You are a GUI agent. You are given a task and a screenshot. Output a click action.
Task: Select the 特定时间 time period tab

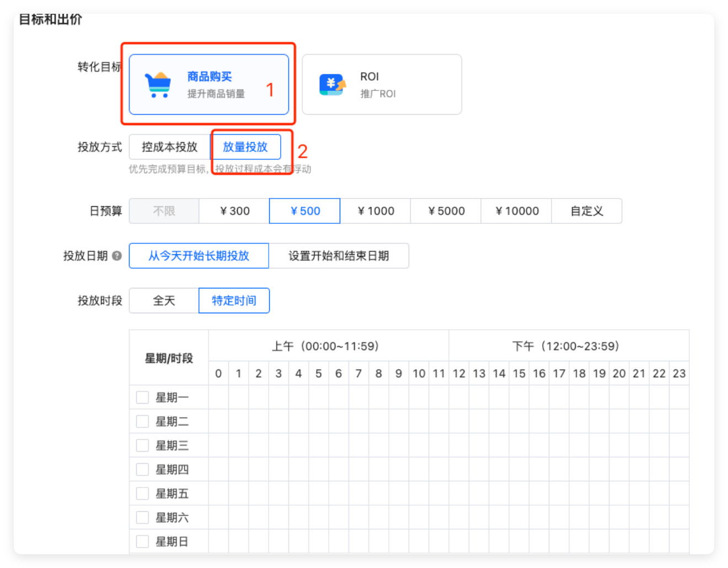pyautogui.click(x=234, y=301)
